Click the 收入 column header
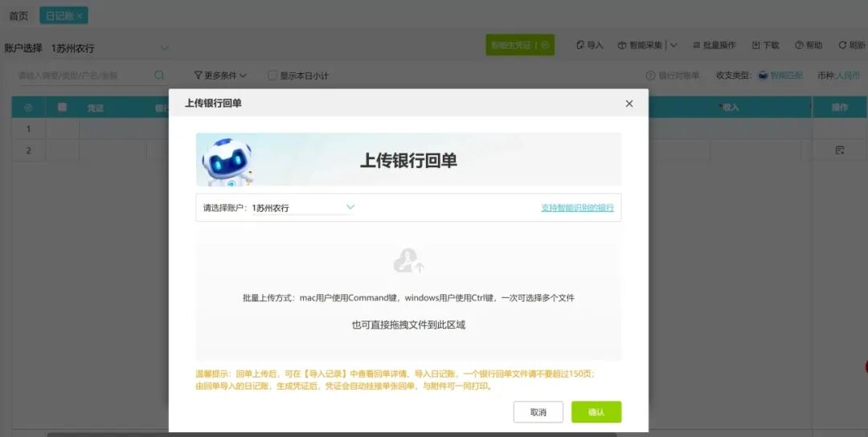 (730, 108)
